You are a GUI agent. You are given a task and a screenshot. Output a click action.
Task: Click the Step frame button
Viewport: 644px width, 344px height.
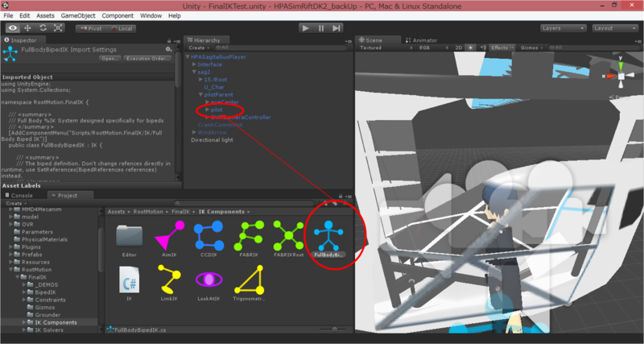point(336,28)
